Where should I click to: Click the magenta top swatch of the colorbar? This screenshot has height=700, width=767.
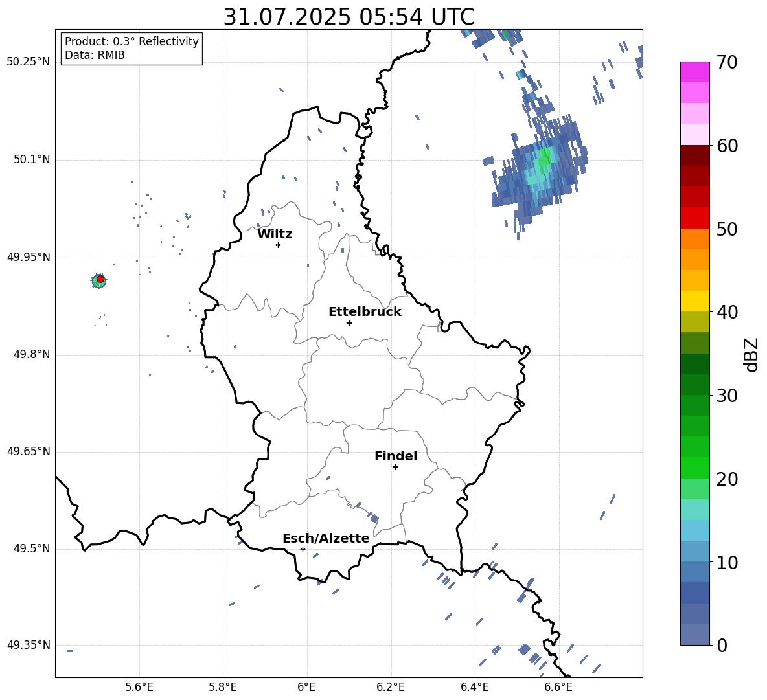pyautogui.click(x=694, y=72)
